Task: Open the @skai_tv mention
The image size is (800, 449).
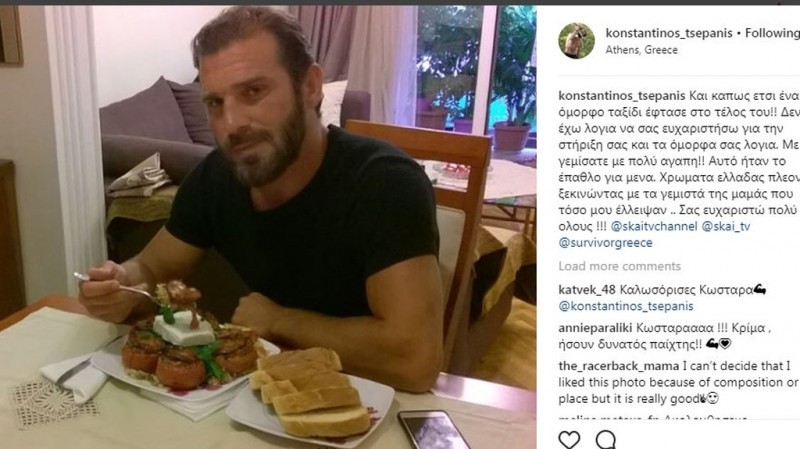Action: pos(726,227)
